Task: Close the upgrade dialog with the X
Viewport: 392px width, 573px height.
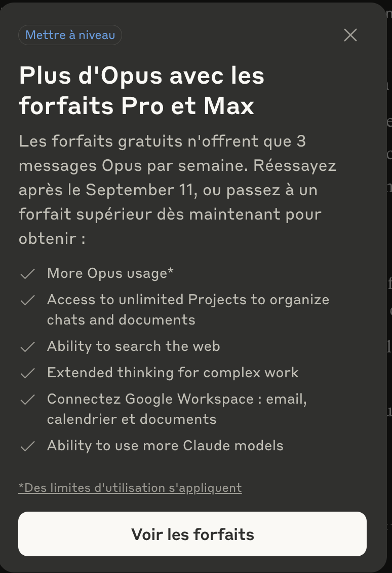Action: [350, 35]
